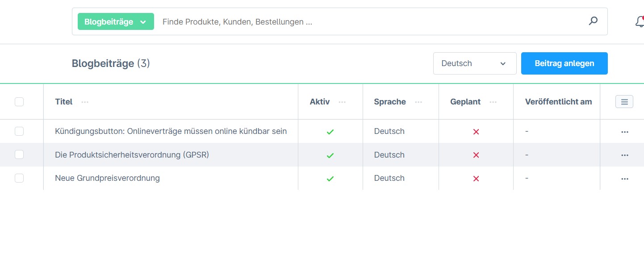Check the Kündigungsbutton post row checkbox
The image size is (644, 275).
(19, 131)
